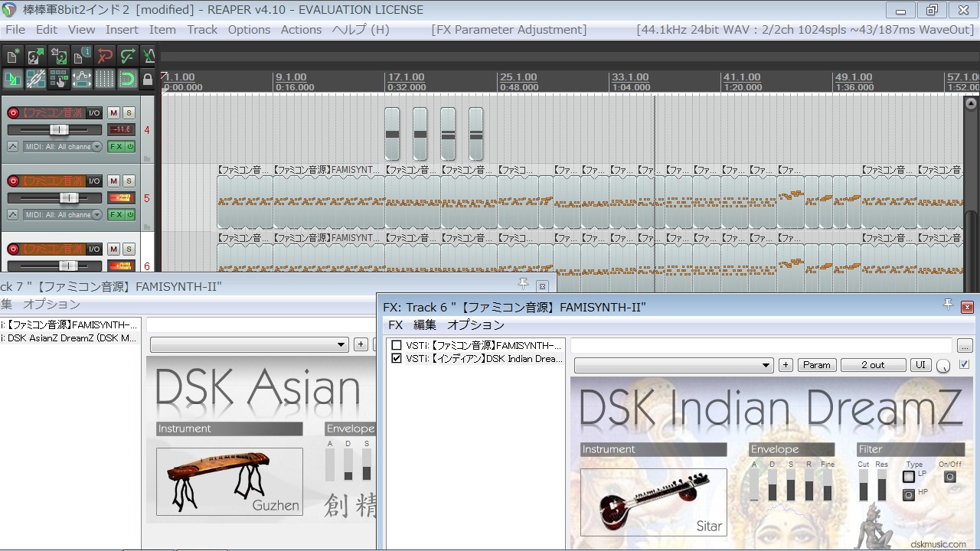Record-arm track 6
The height and width of the screenshot is (551, 980).
click(x=13, y=249)
